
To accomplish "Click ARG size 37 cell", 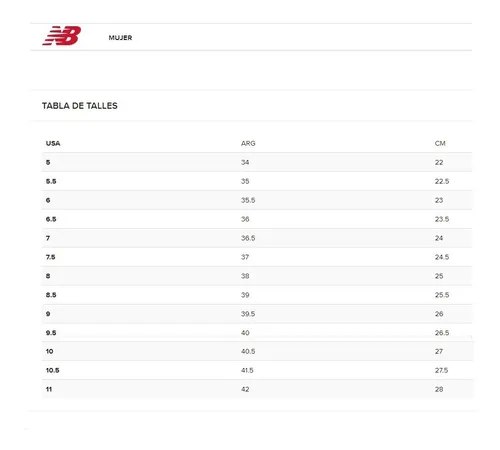I will tap(245, 257).
